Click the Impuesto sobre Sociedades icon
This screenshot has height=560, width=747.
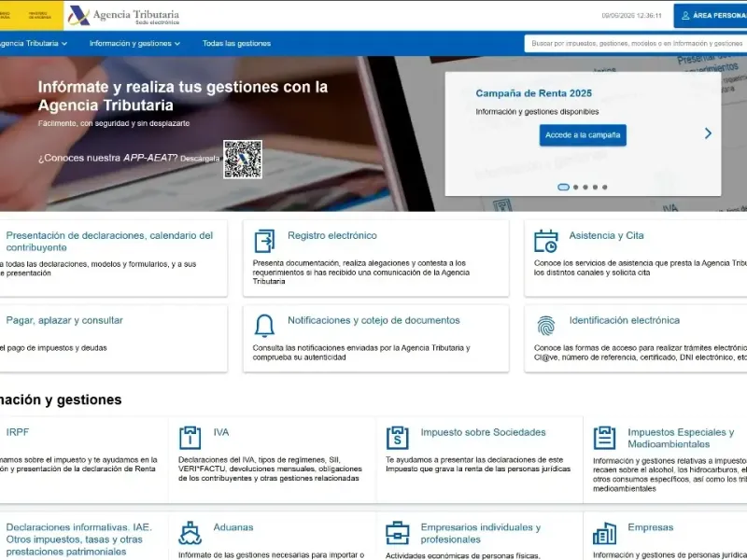[x=398, y=438]
